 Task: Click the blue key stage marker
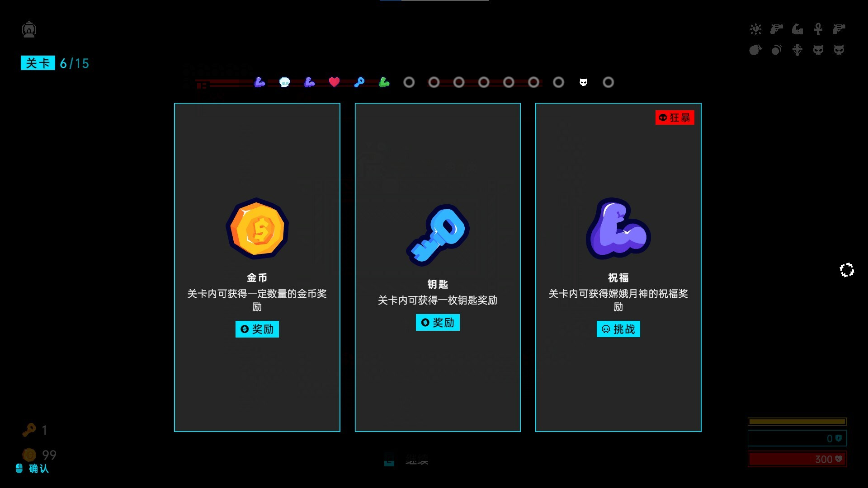pyautogui.click(x=359, y=82)
